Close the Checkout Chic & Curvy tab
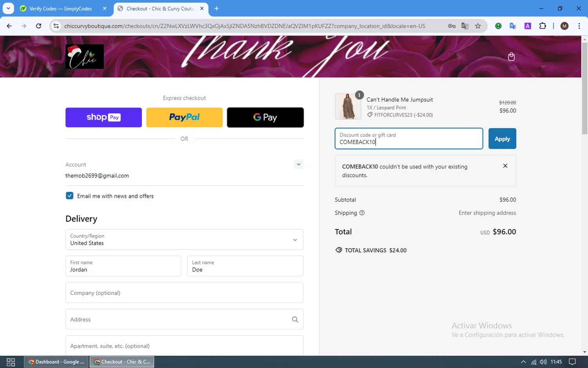 tap(202, 8)
